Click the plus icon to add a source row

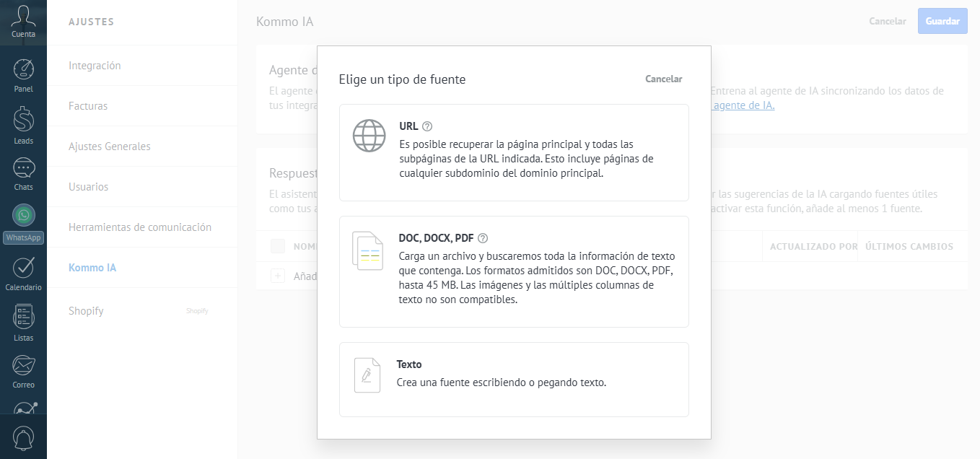pyautogui.click(x=277, y=276)
